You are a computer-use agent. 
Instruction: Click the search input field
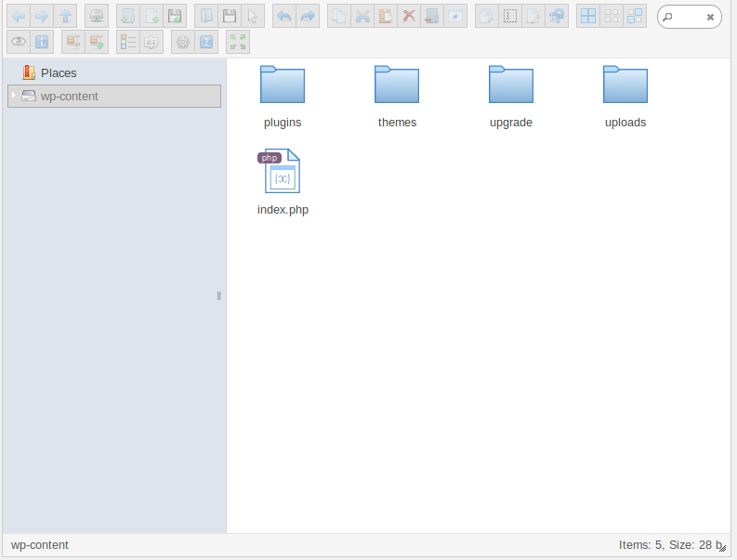coord(686,17)
